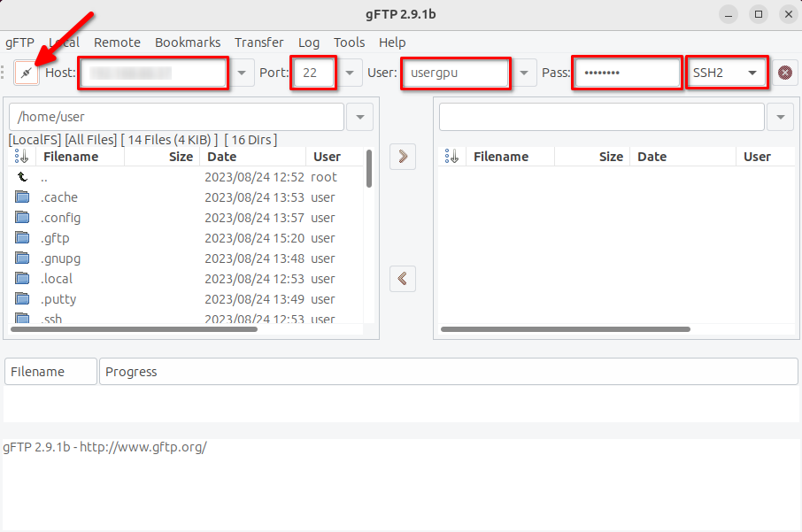The width and height of the screenshot is (802, 532).
Task: Sort remote files by Filename header
Action: 511,157
